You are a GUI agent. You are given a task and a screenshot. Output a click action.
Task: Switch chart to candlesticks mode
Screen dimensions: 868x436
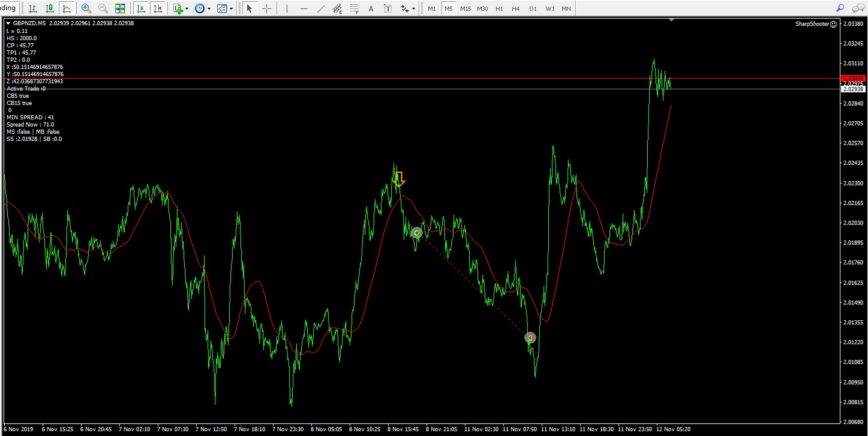[49, 8]
